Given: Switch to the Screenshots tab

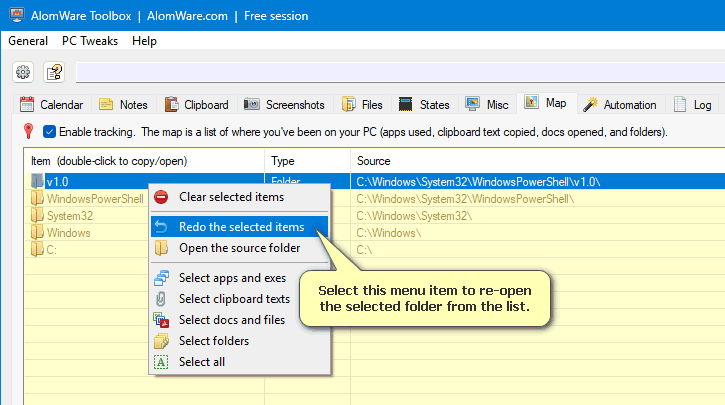Looking at the screenshot, I should pyautogui.click(x=284, y=104).
